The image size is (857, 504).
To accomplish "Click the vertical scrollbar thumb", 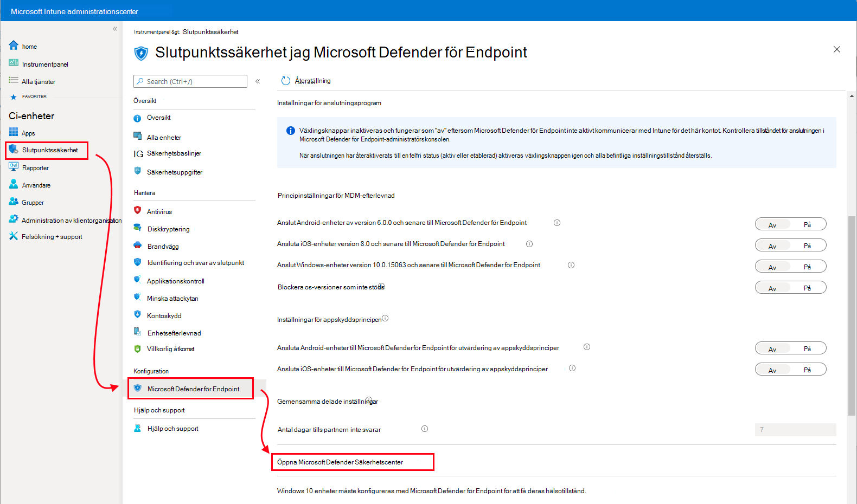I will (852, 316).
